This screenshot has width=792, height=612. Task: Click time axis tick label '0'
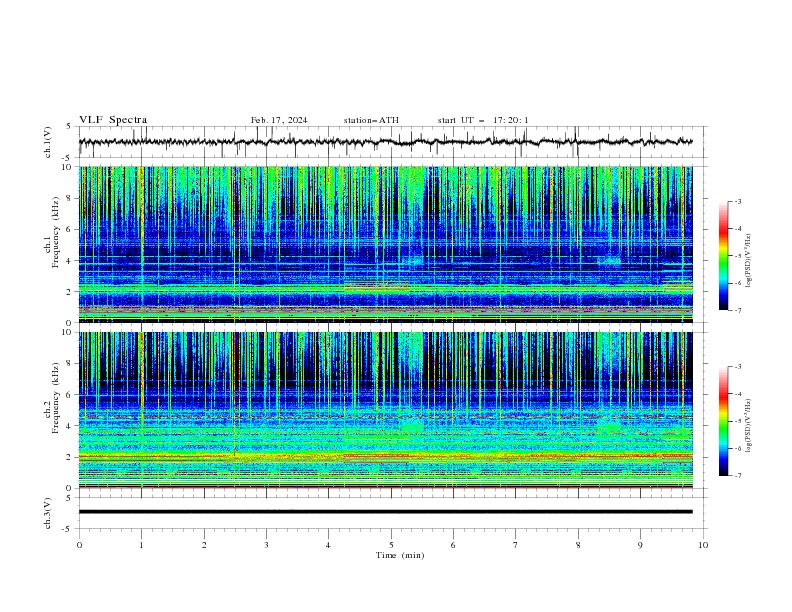(x=79, y=545)
